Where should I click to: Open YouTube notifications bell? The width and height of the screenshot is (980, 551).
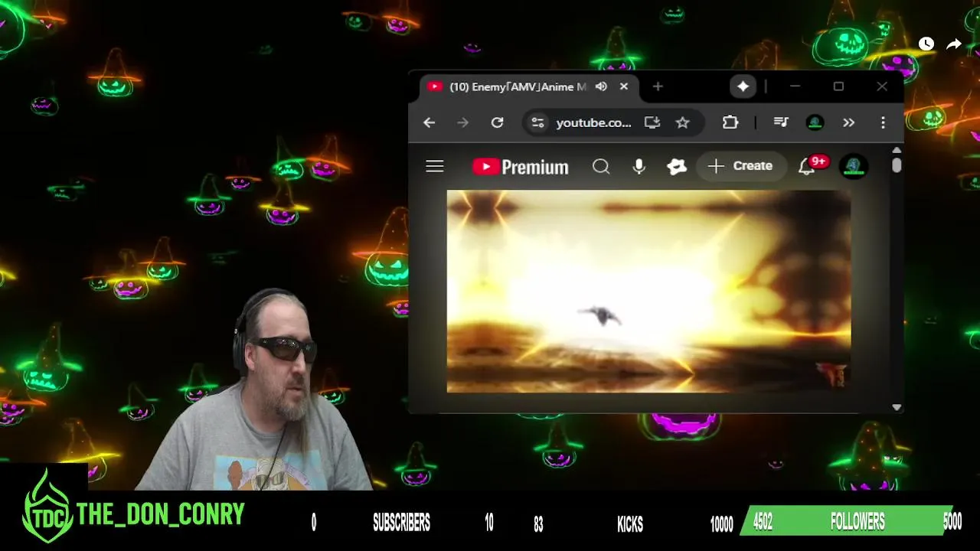[807, 167]
